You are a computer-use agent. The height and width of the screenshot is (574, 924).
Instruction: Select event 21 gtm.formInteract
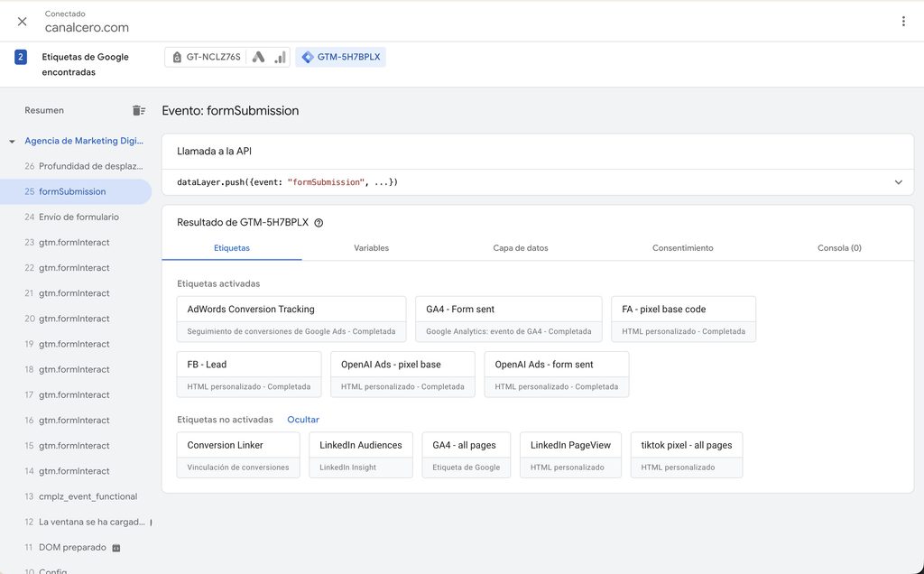pyautogui.click(x=76, y=293)
